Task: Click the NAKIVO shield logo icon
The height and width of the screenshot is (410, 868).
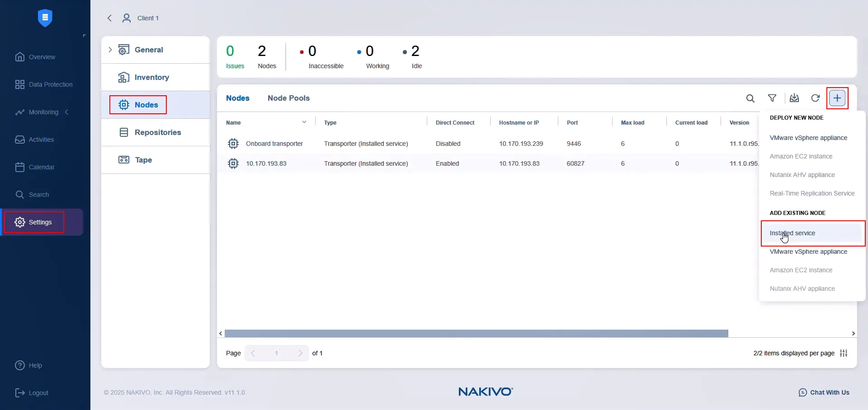Action: pos(45,18)
